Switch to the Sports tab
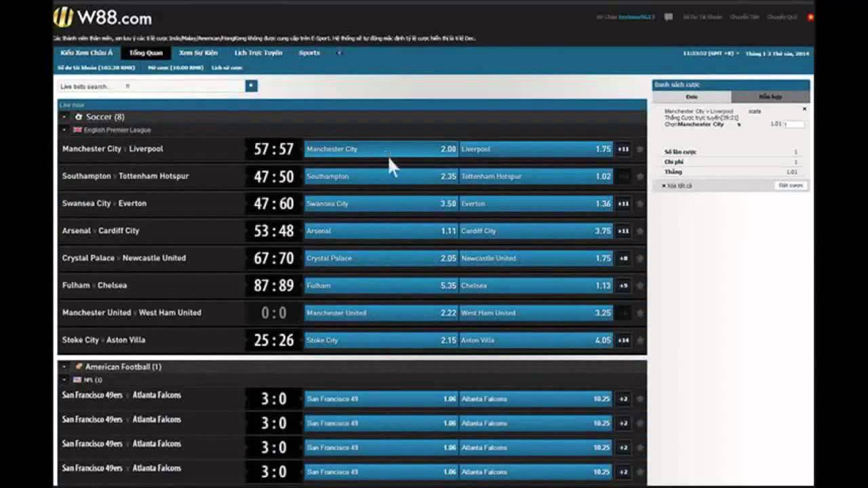This screenshot has height=488, width=868. (309, 53)
